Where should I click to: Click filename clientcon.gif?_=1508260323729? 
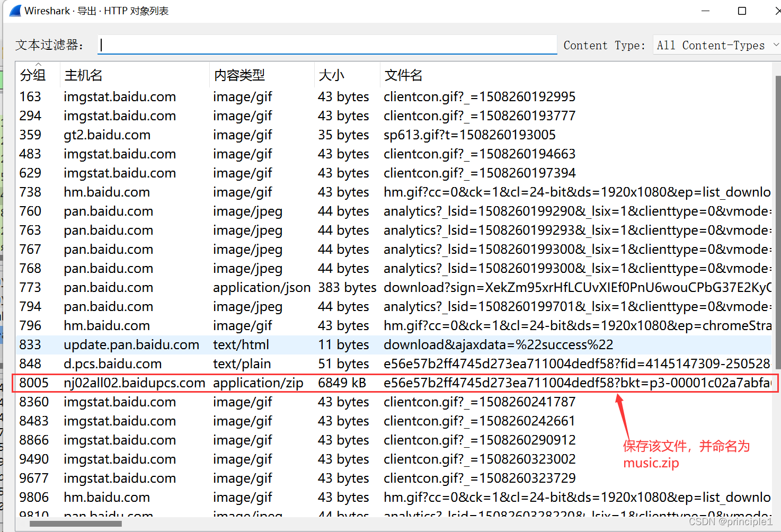point(480,478)
